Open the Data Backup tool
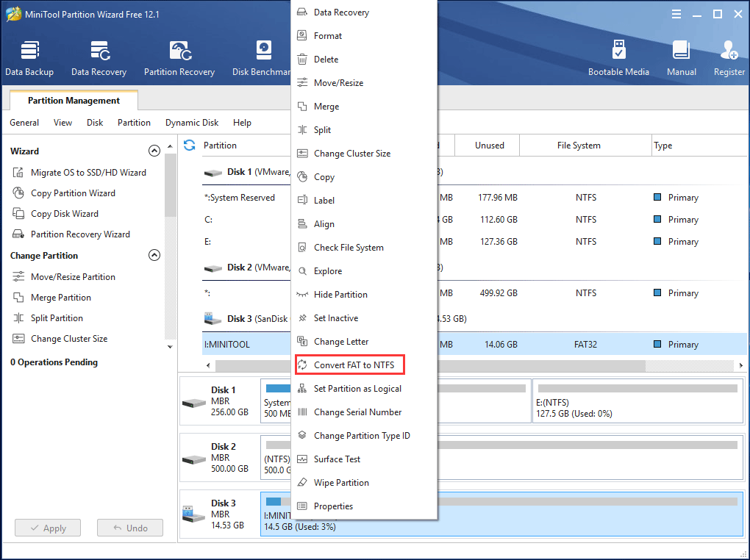750x560 pixels. point(29,58)
